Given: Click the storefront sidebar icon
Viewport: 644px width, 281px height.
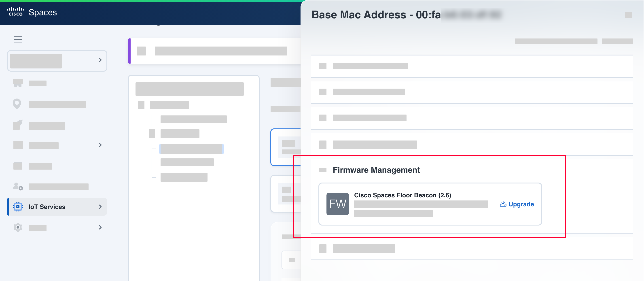Looking at the screenshot, I should point(18,83).
